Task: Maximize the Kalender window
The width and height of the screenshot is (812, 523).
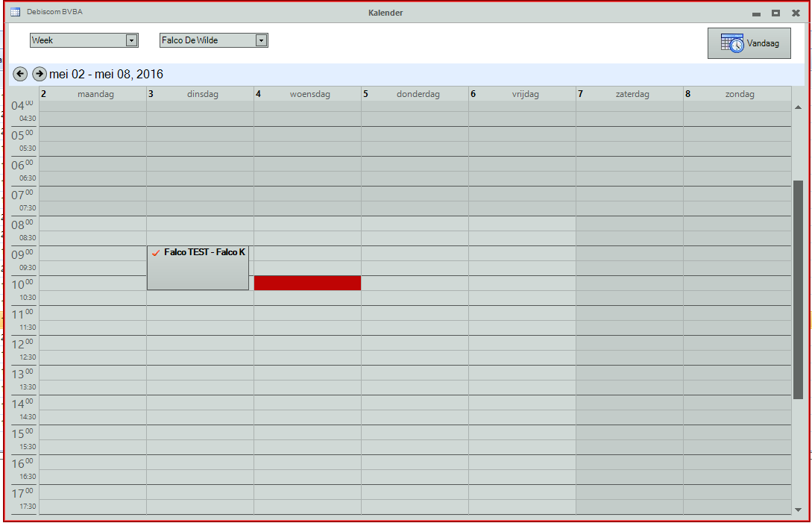Action: (x=775, y=13)
